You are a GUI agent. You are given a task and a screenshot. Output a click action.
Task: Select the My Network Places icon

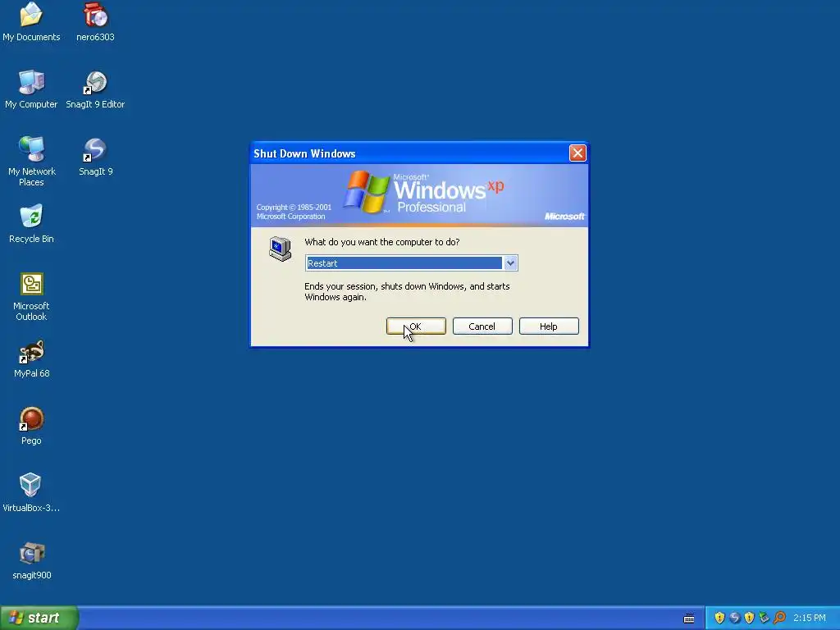[31, 161]
